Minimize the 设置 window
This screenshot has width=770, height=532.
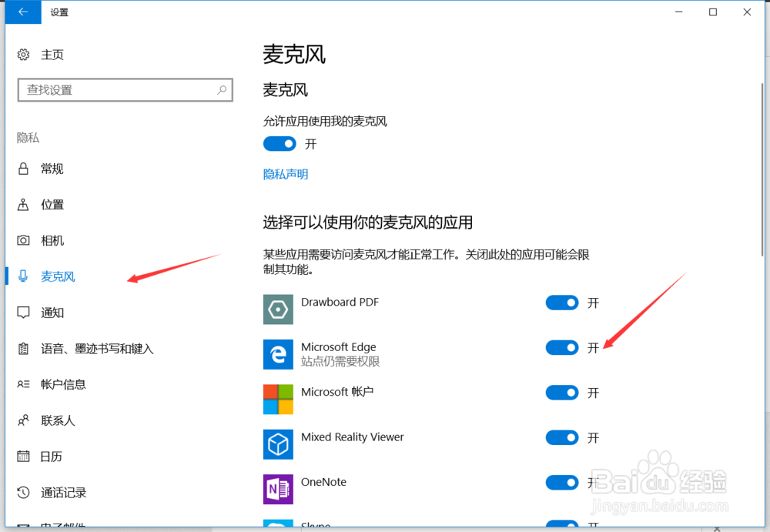(x=678, y=12)
